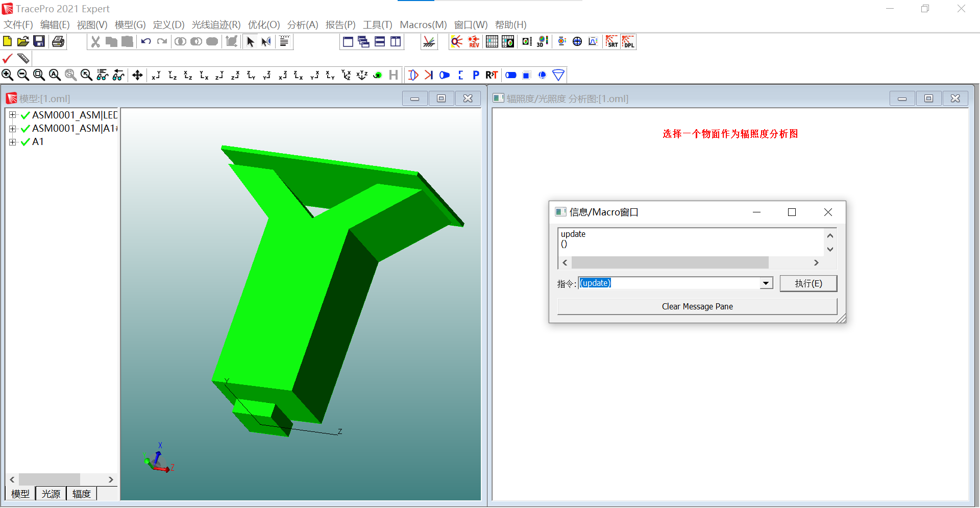
Task: Tile windows horizontally icon
Action: coord(380,41)
